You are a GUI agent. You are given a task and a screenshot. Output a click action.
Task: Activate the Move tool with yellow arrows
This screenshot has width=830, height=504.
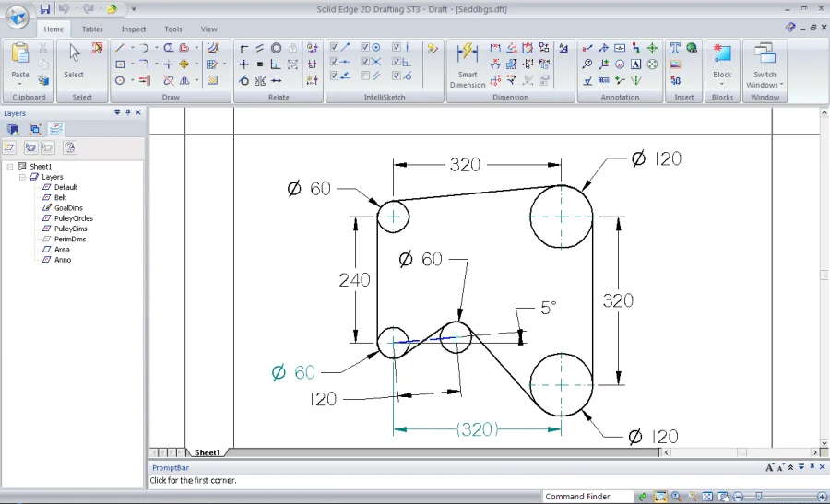tap(184, 64)
